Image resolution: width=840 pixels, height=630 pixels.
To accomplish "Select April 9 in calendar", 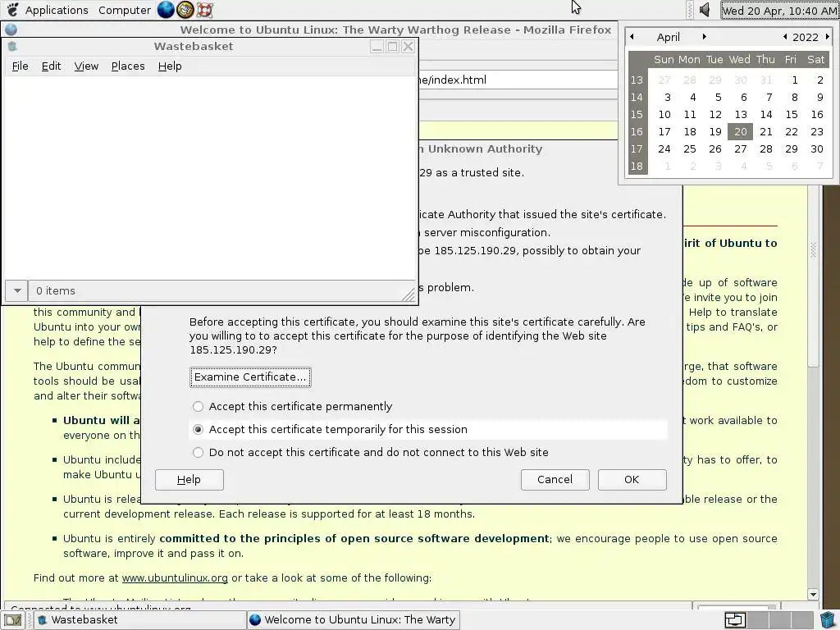I will click(820, 98).
